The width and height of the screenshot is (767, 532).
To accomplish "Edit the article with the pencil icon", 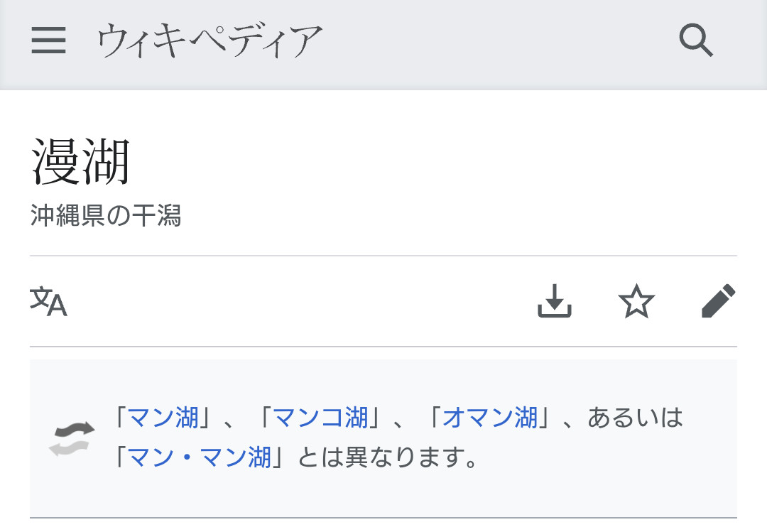I will 718,302.
